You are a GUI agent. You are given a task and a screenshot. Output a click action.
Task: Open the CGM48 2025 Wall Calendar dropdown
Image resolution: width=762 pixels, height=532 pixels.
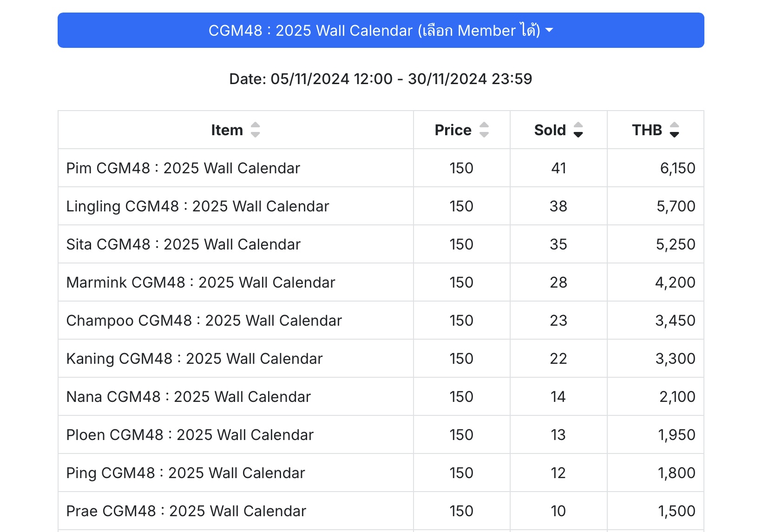coord(381,30)
